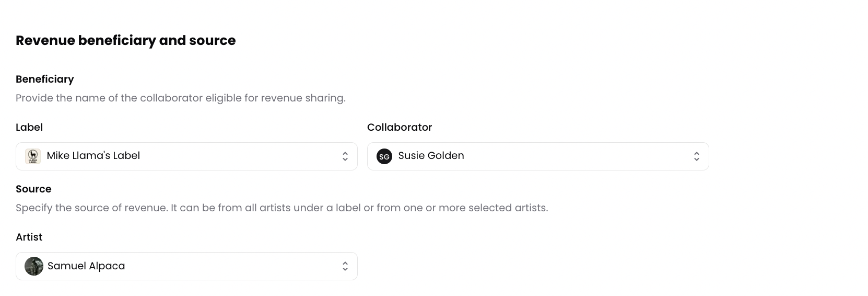
Task: Click the collaborator eligibility description text
Action: coord(181,98)
